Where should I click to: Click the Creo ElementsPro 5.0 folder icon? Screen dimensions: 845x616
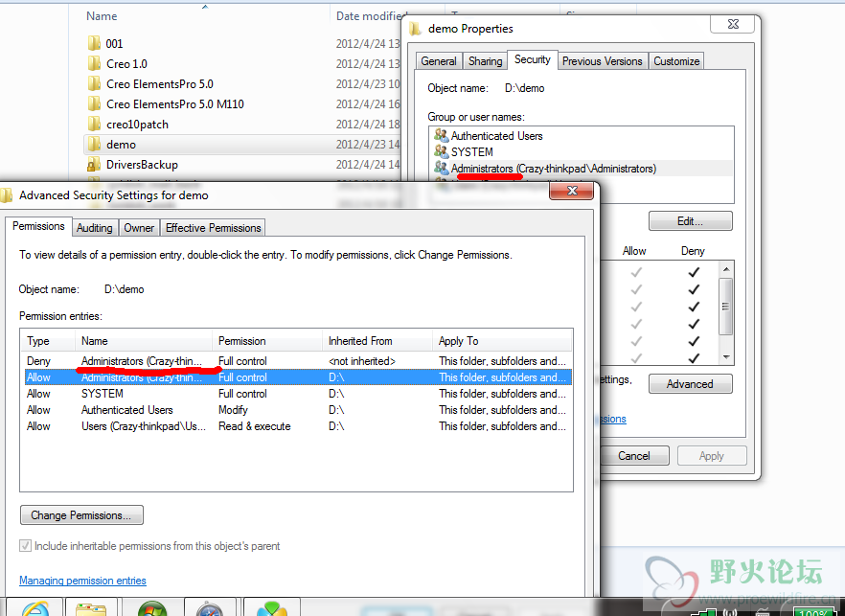[94, 83]
